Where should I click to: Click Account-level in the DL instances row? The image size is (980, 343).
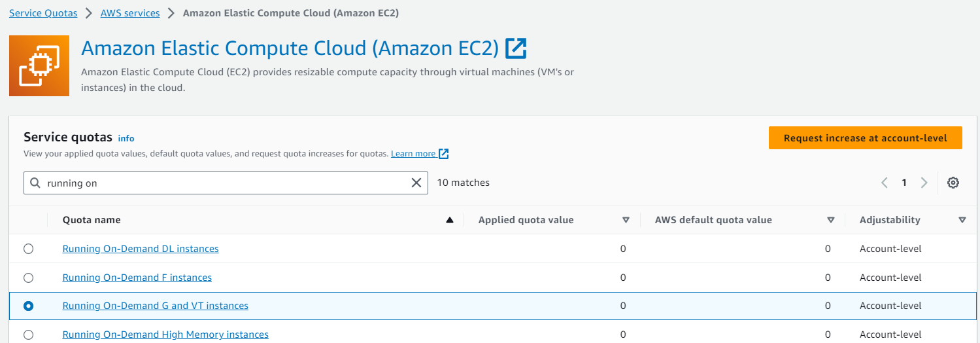[890, 249]
